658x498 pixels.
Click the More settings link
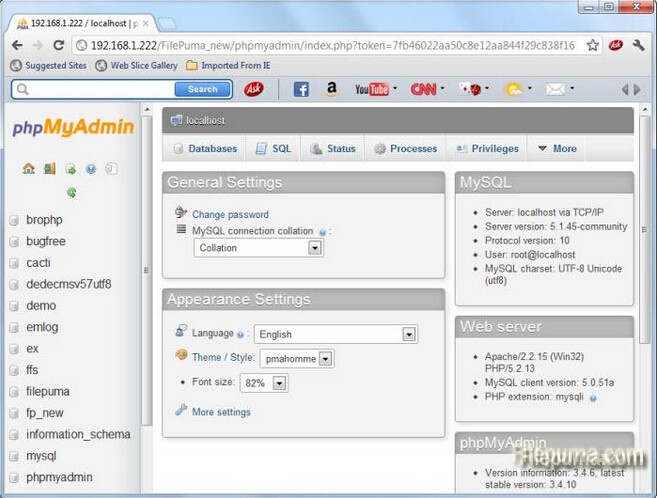coord(221,412)
